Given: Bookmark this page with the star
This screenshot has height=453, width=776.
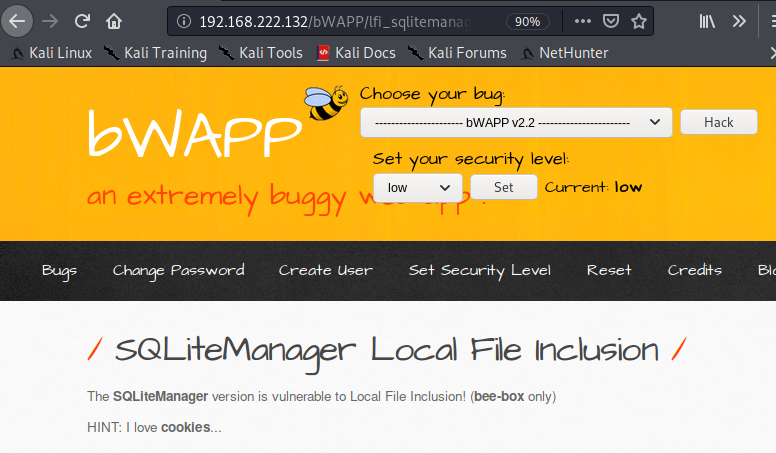Looking at the screenshot, I should 639,21.
